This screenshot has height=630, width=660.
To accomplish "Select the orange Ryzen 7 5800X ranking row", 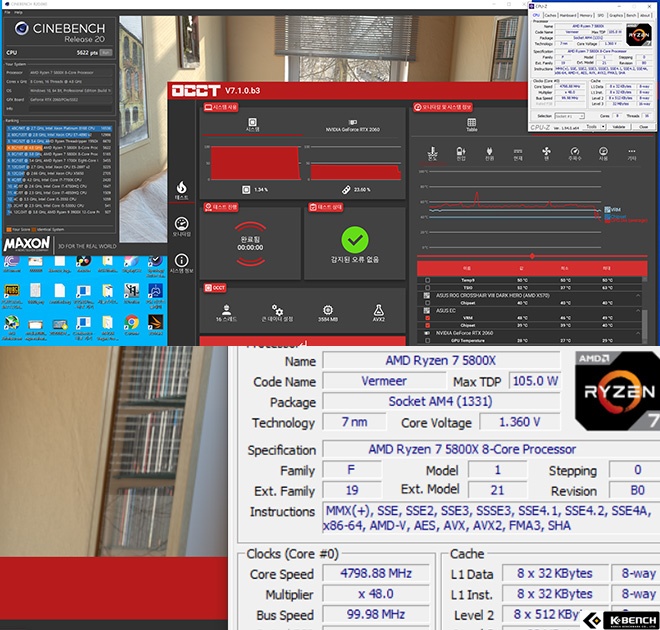I will click(x=59, y=148).
